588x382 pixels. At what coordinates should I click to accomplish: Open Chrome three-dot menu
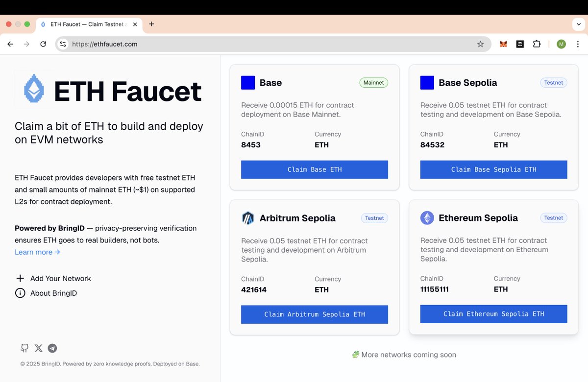click(x=578, y=44)
